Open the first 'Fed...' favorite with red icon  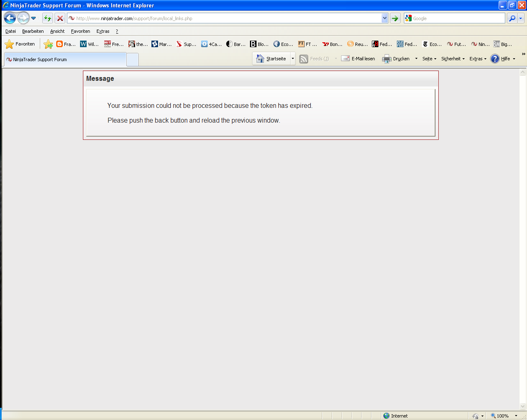pos(382,44)
